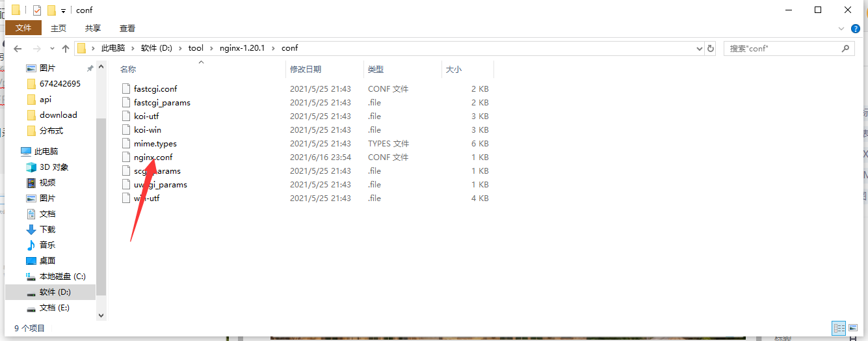
Task: Go back to previous folder
Action: click(18, 49)
